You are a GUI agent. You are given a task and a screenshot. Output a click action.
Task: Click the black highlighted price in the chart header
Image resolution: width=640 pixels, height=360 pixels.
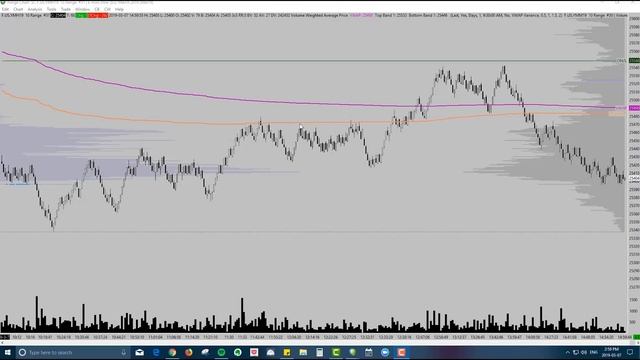point(58,16)
